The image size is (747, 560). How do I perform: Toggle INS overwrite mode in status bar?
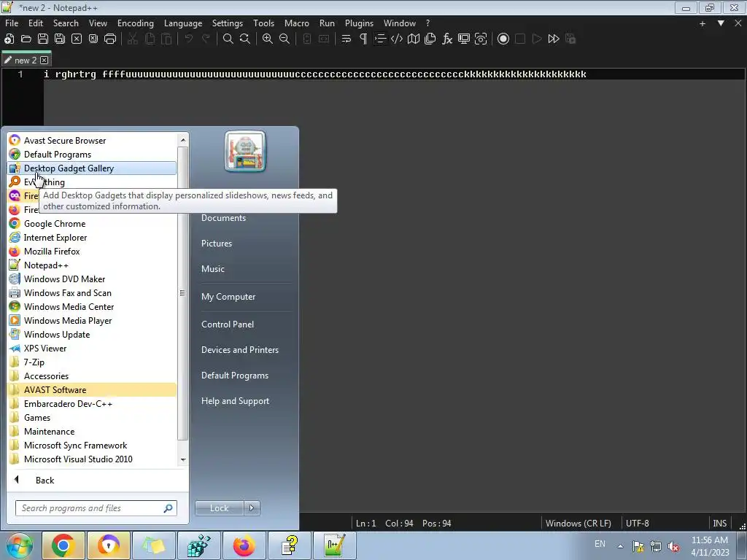[x=719, y=524]
